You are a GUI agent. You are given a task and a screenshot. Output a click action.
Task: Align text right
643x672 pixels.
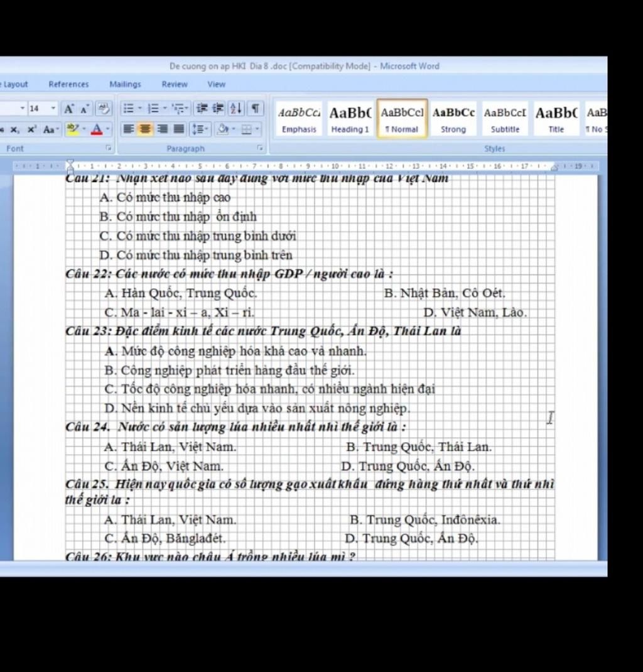pyautogui.click(x=163, y=129)
